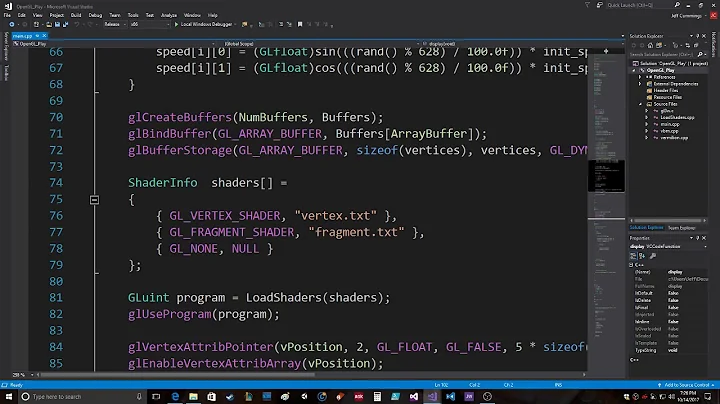
Task: Start Local Windows Debugger
Action: [203, 24]
